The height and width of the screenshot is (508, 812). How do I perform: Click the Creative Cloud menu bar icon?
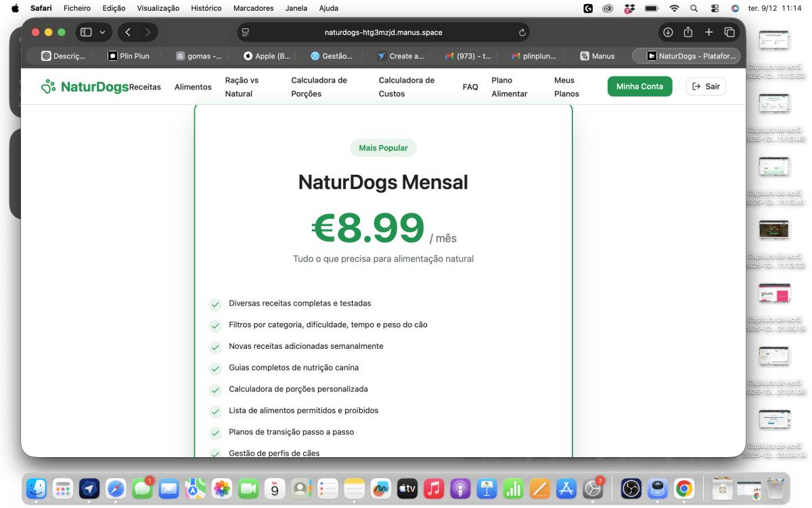point(608,8)
